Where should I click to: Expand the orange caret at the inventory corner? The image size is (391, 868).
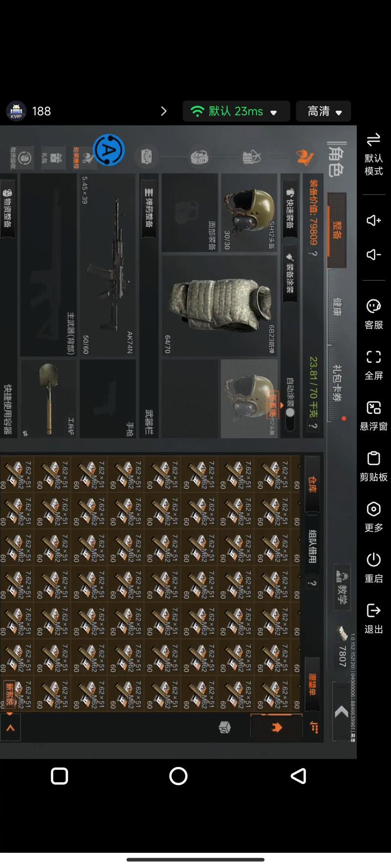tap(10, 728)
